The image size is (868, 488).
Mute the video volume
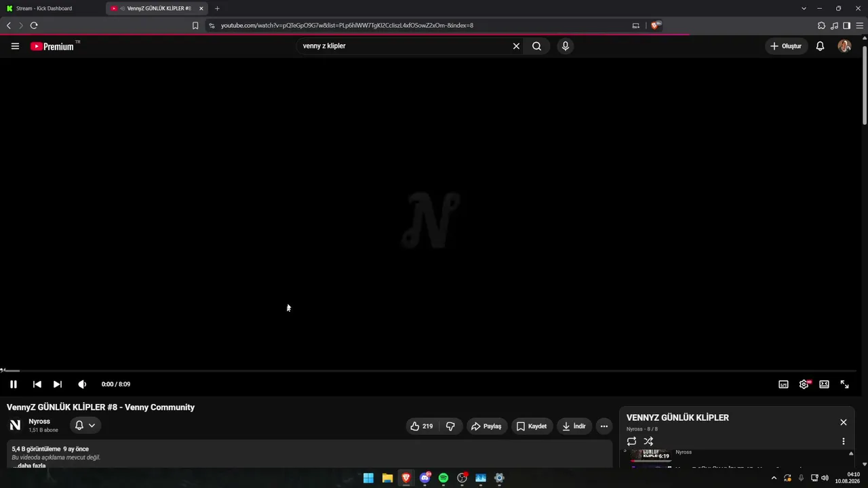pos(82,384)
